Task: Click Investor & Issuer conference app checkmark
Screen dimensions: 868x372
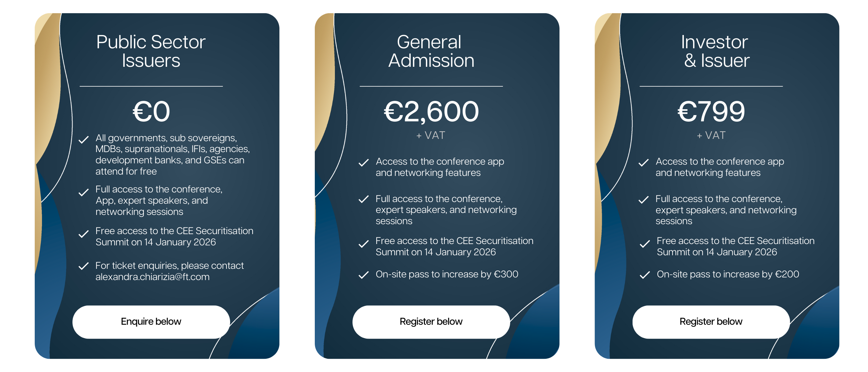Action: [643, 163]
